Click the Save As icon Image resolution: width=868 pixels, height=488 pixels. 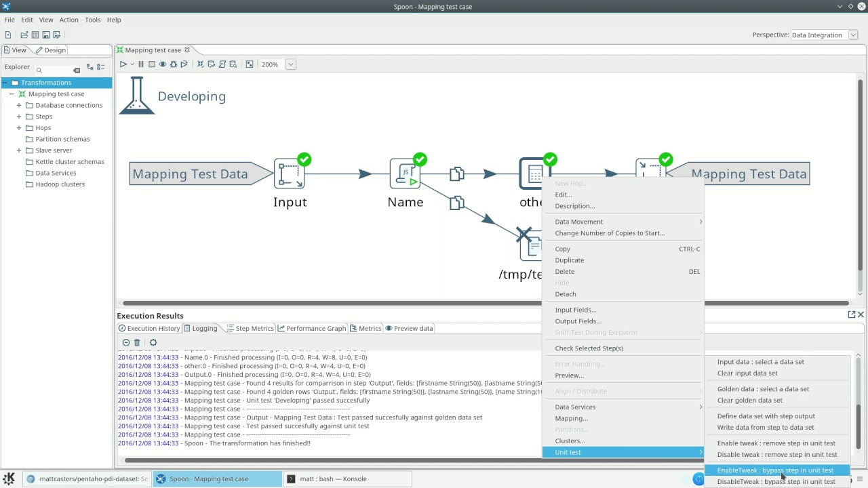(x=57, y=35)
